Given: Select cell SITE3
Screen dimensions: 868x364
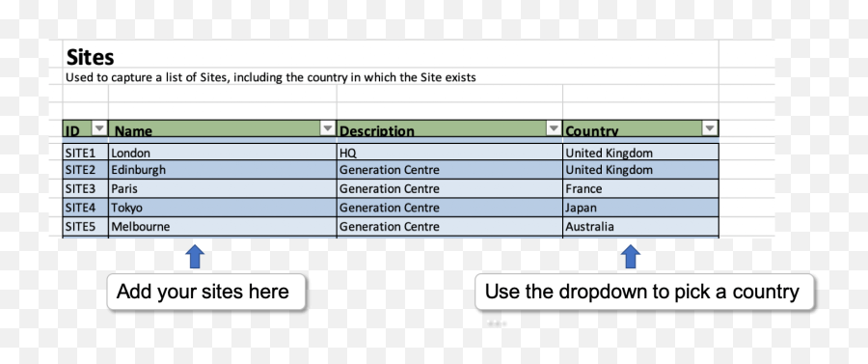Looking at the screenshot, I should click(86, 189).
